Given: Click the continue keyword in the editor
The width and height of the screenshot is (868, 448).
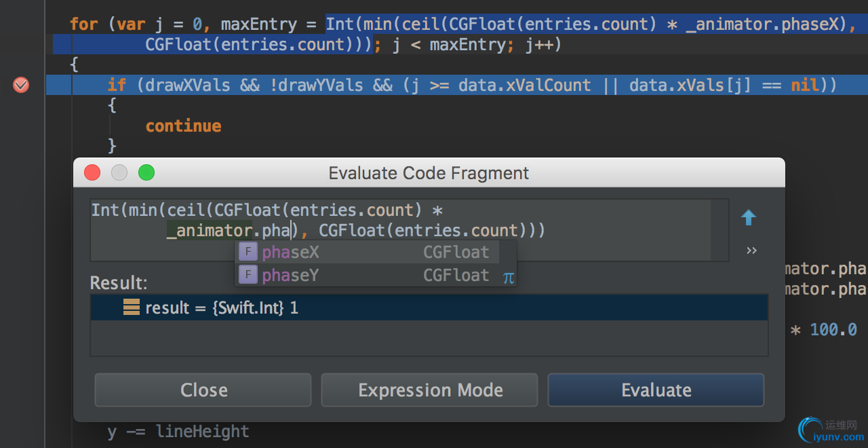Looking at the screenshot, I should 183,126.
